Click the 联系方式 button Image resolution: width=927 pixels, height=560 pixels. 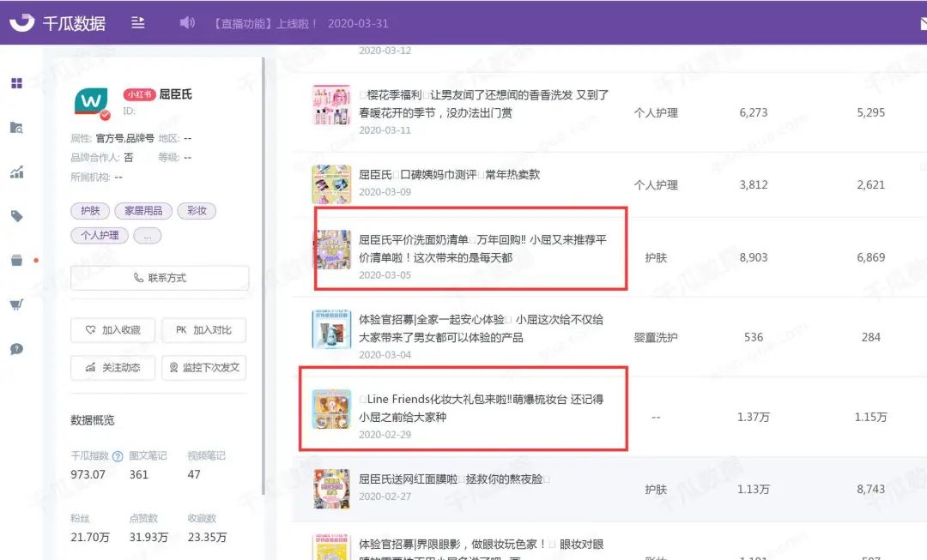coord(160,278)
